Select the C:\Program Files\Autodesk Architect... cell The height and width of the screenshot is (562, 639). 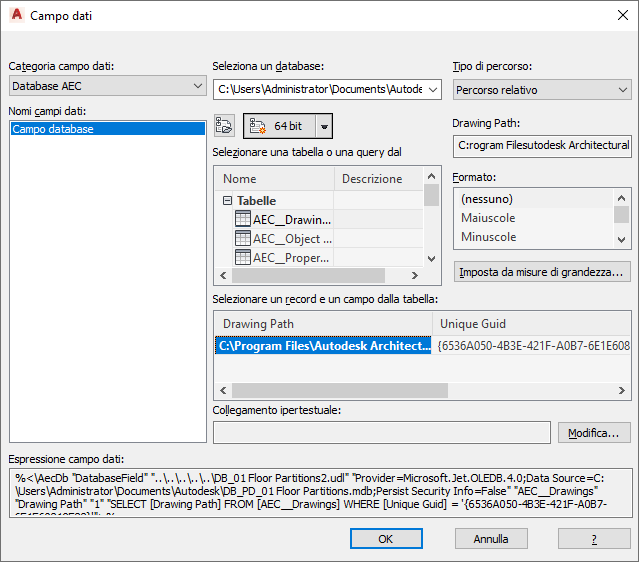(323, 346)
